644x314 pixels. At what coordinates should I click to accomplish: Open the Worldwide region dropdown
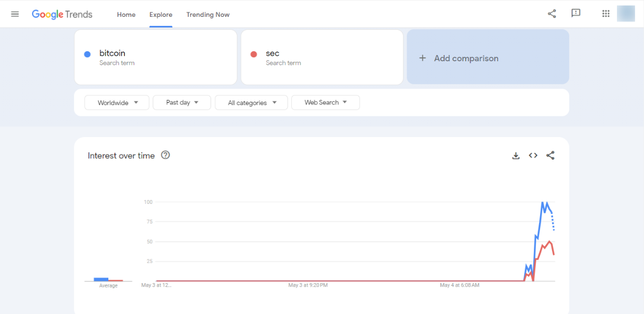pos(117,103)
